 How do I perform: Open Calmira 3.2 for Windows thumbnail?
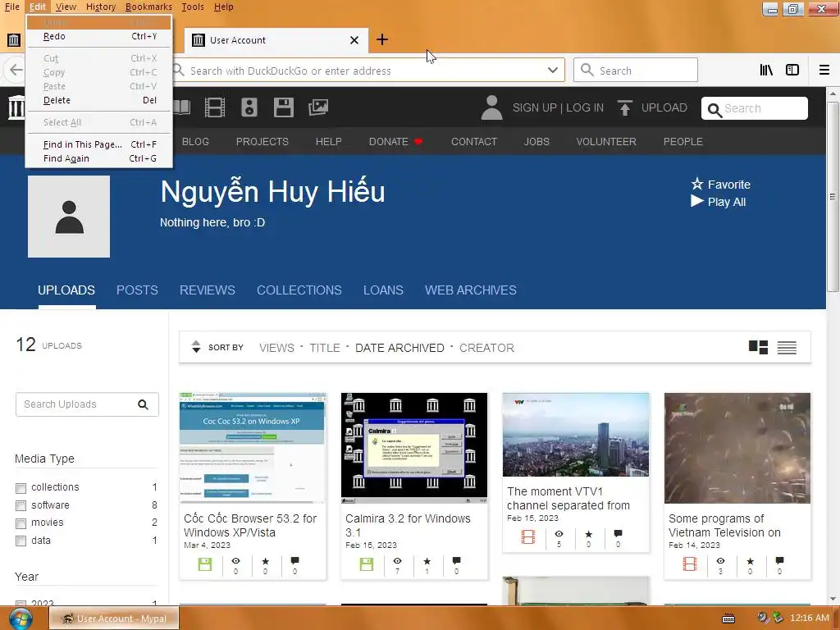414,448
